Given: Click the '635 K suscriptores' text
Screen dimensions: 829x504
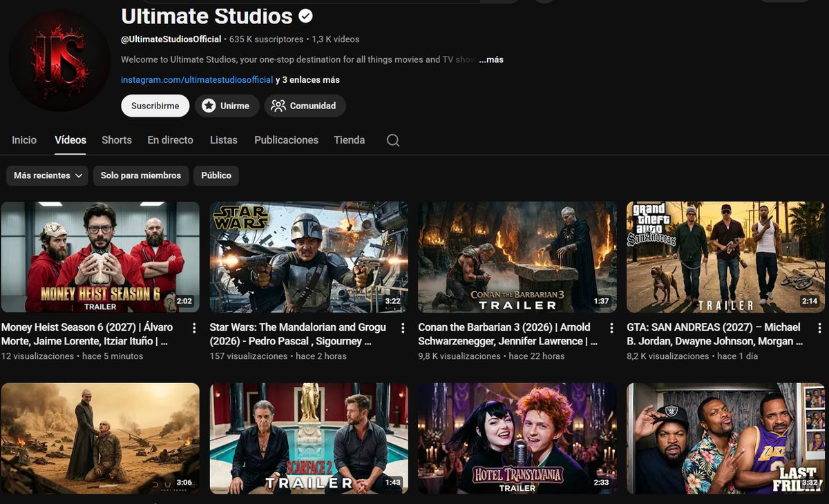Looking at the screenshot, I should pyautogui.click(x=266, y=39).
